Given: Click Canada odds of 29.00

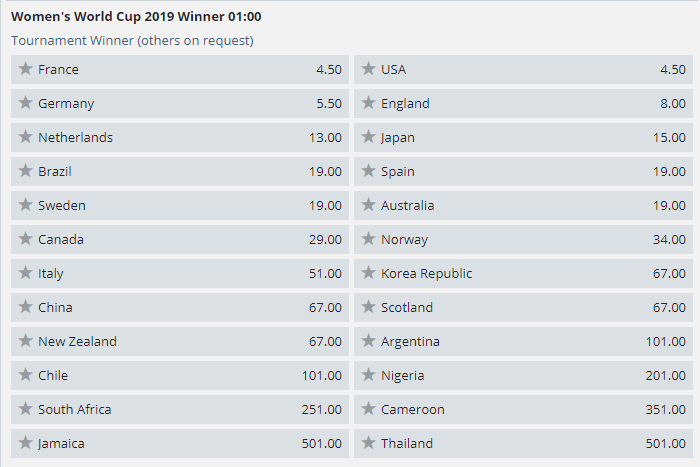Looking at the screenshot, I should 325,239.
